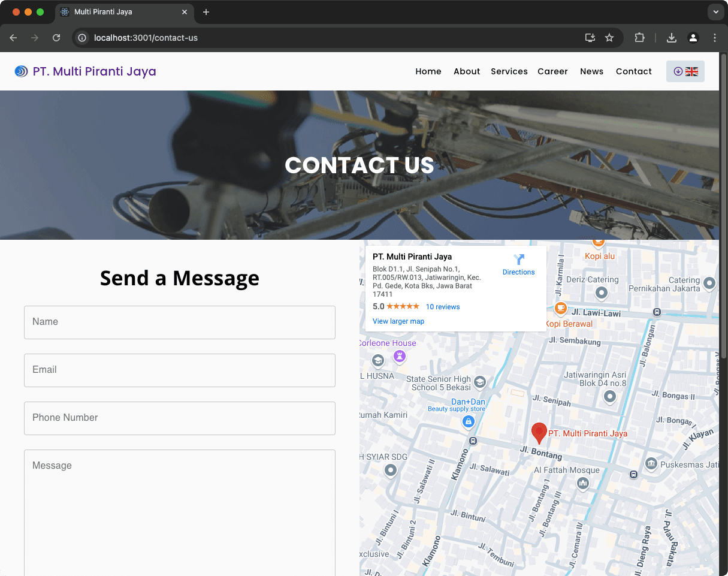This screenshot has width=728, height=576.
Task: Click the site information icon in address bar
Action: pyautogui.click(x=83, y=38)
